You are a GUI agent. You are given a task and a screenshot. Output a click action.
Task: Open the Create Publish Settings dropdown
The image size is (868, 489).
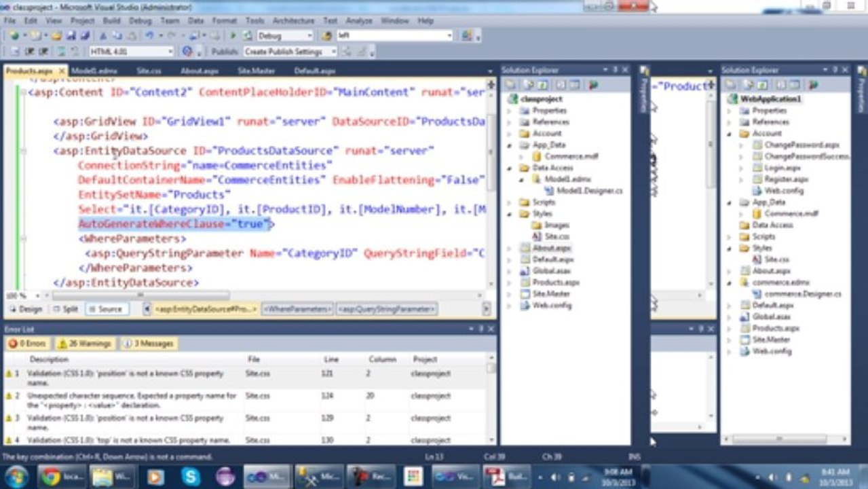click(x=333, y=52)
